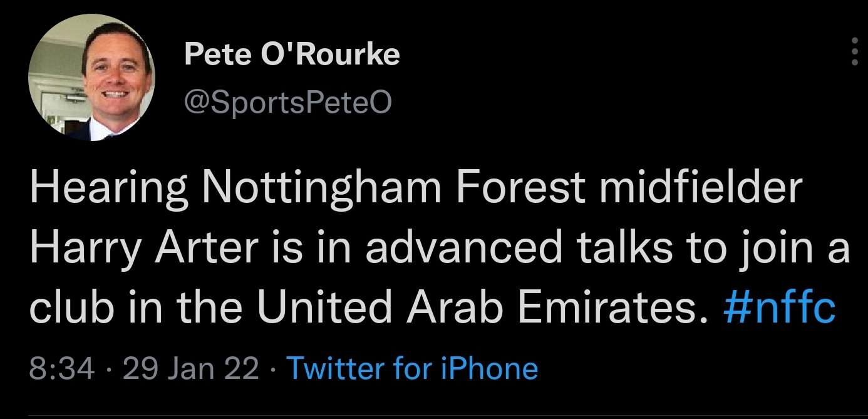This screenshot has width=868, height=419.
Task: Click the 8:34 timestamp
Action: coord(62,369)
